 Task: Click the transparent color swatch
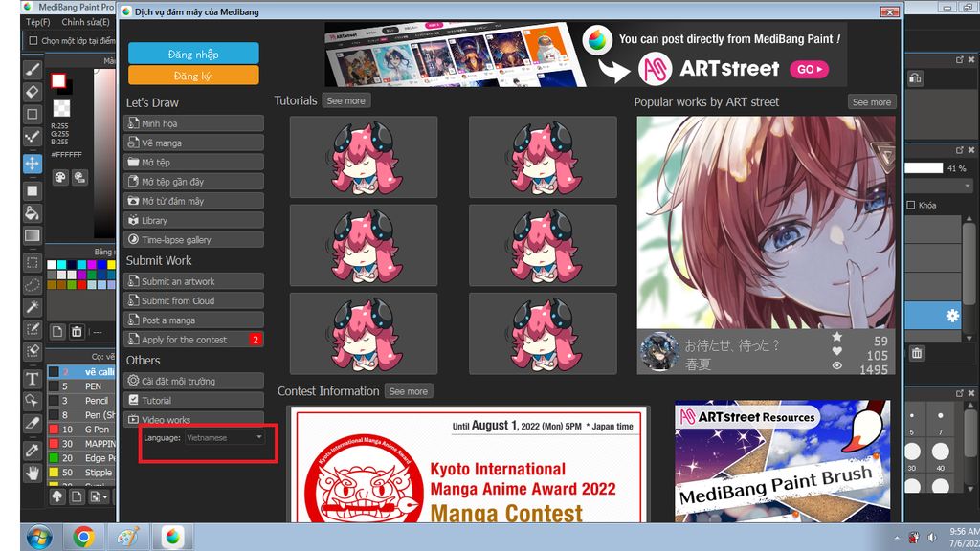pyautogui.click(x=61, y=108)
